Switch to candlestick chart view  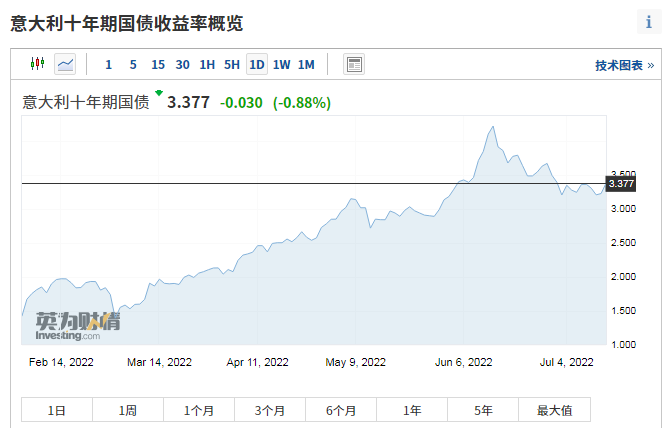point(39,65)
